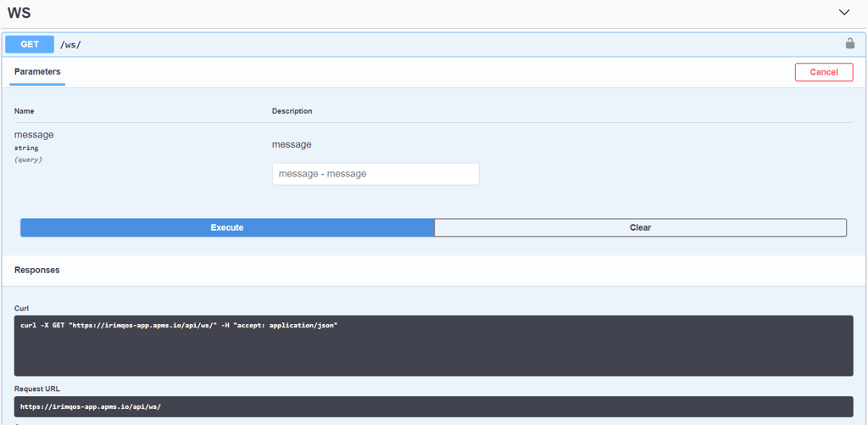
Task: Click the Name column header
Action: click(24, 111)
